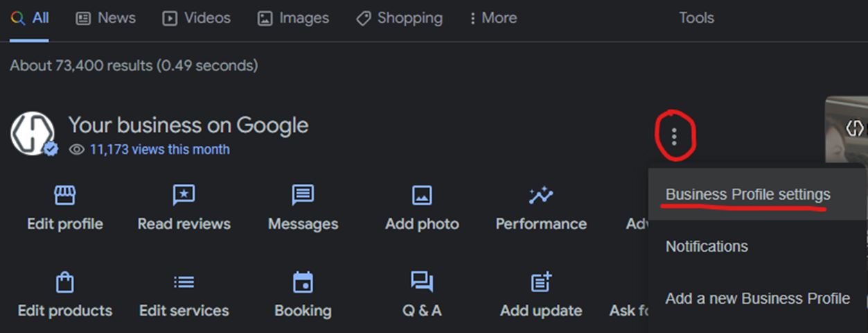Open Performance sparkline chart icon
The height and width of the screenshot is (333, 868).
pyautogui.click(x=540, y=196)
